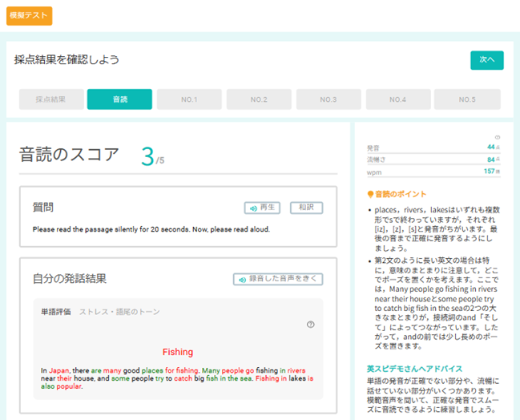Click the green word places in passage
520x420 pixels.
pyautogui.click(x=152, y=370)
